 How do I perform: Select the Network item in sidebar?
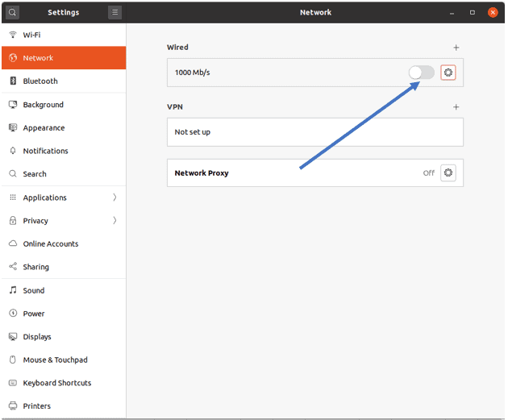64,58
